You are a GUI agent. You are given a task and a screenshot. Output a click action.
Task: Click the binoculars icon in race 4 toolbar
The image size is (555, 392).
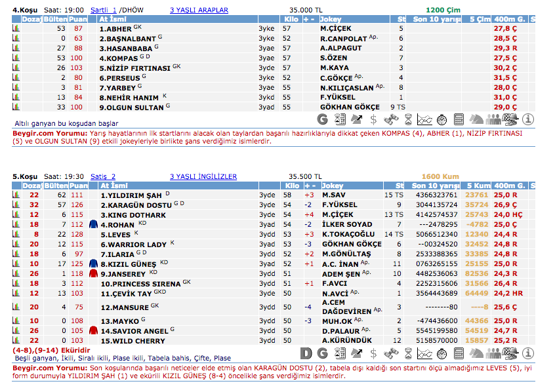(x=391, y=119)
